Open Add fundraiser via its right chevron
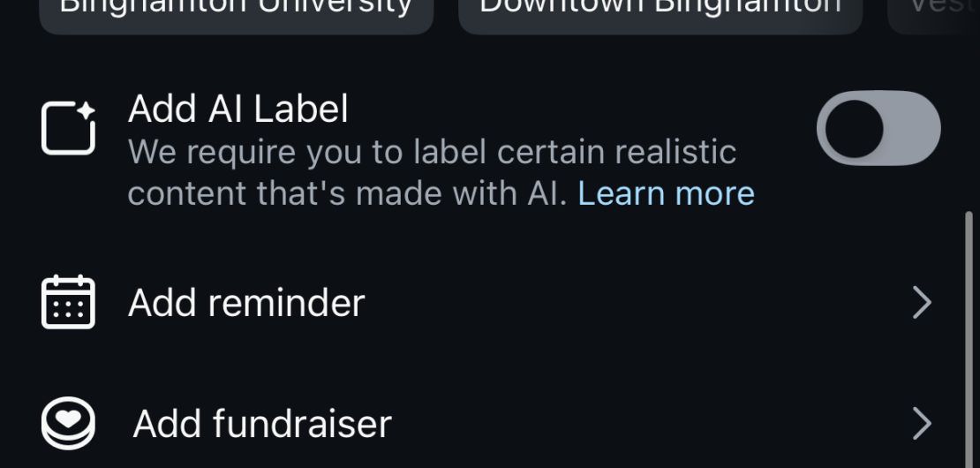The image size is (980, 468). [x=923, y=424]
